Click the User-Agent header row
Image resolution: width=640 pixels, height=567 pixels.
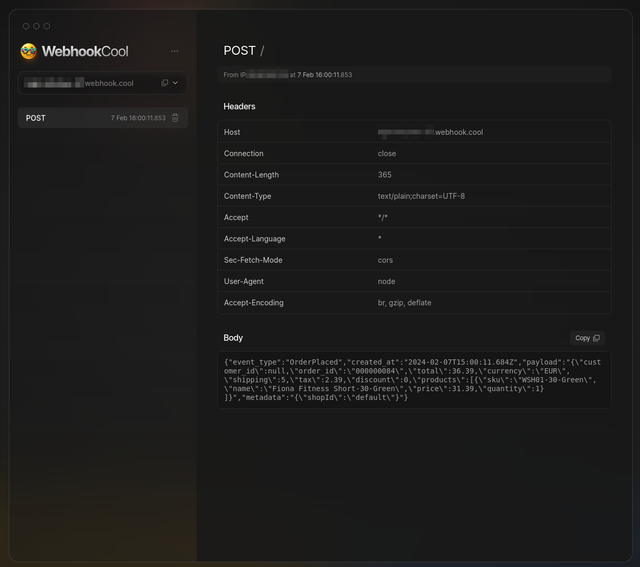pyautogui.click(x=413, y=281)
